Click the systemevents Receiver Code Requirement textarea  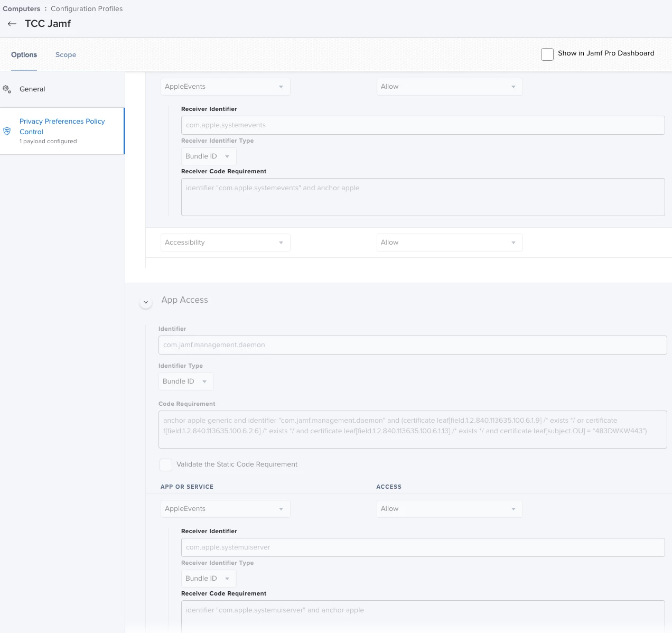pyautogui.click(x=423, y=197)
